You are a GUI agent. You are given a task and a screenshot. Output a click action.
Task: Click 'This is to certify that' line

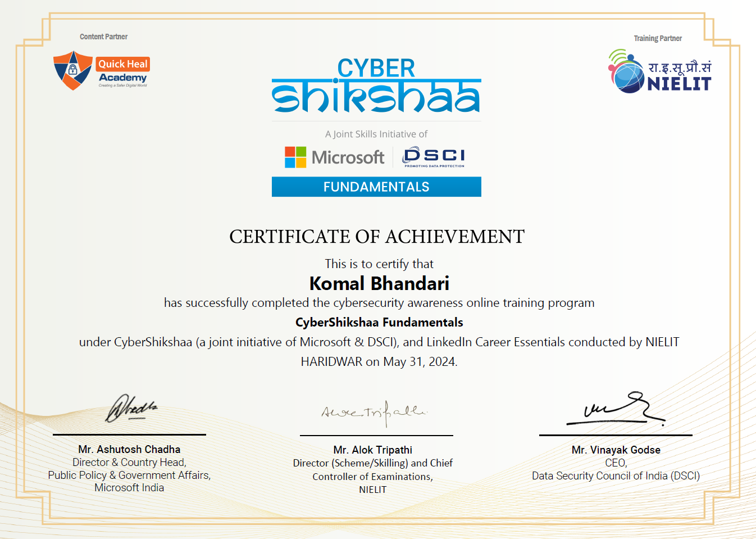pos(379,264)
